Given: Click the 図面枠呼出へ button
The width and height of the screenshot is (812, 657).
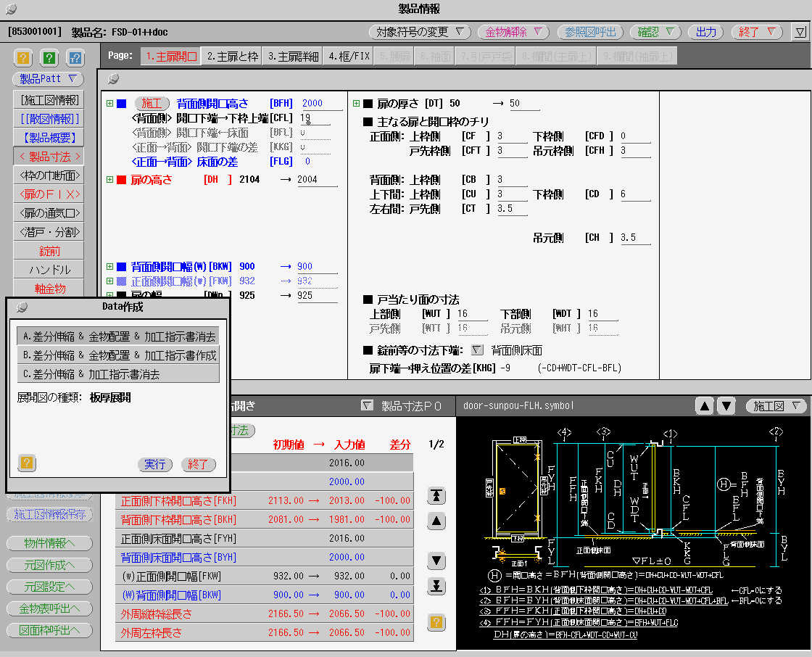Looking at the screenshot, I should pos(50,630).
